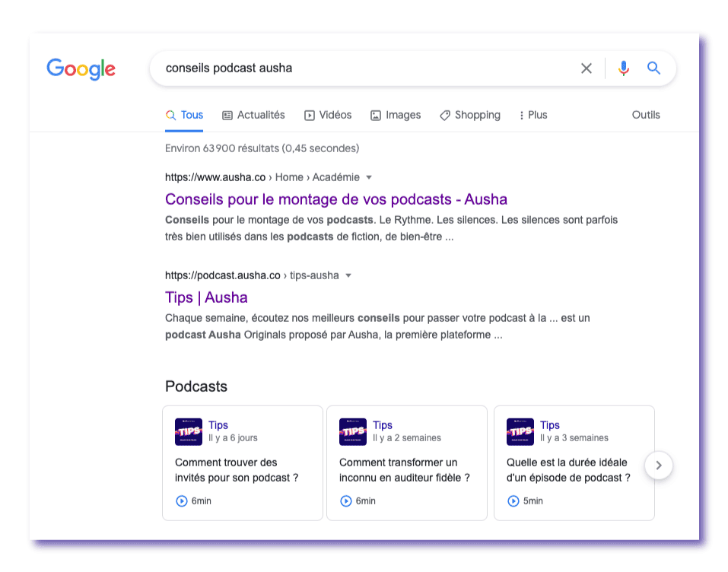Image resolution: width=728 pixels, height=572 pixels.
Task: Open the Vidéos tab
Action: point(328,115)
